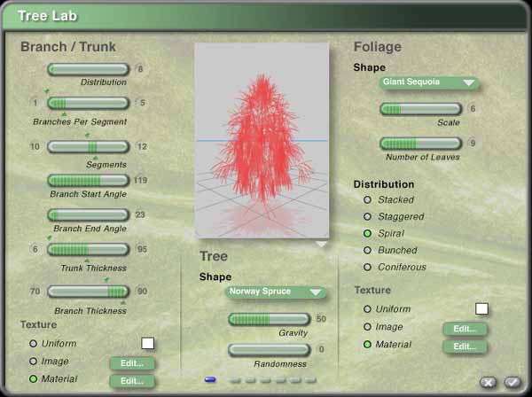Click the Segments minimum value 10

tap(35, 146)
